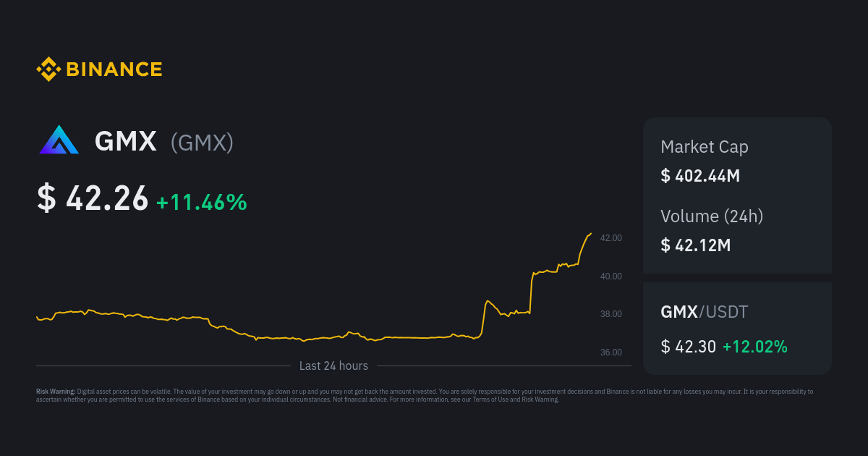This screenshot has height=456, width=868.
Task: Click the $ 42.12M volume value
Action: tap(696, 245)
